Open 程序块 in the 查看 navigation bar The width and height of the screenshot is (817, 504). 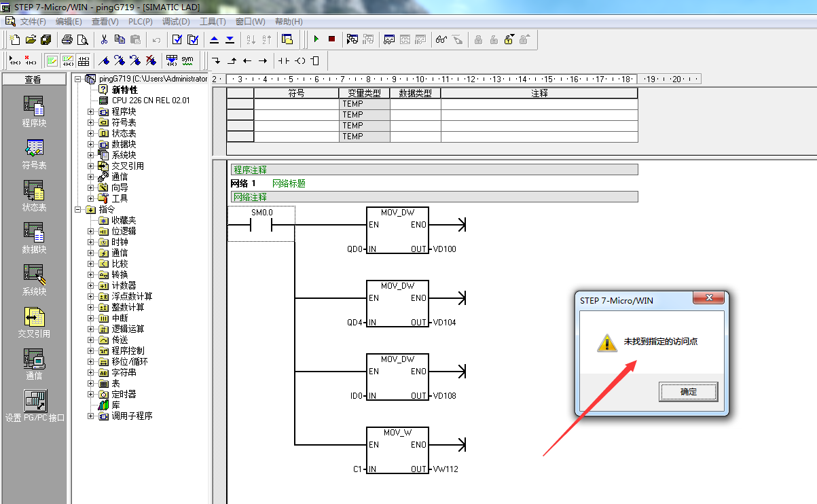click(33, 111)
